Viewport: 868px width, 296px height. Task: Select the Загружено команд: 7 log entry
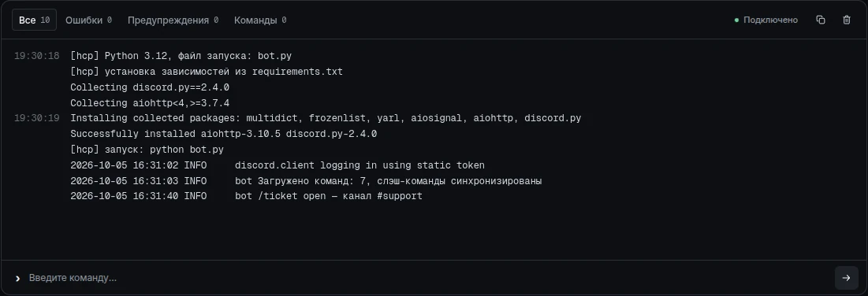pos(306,180)
